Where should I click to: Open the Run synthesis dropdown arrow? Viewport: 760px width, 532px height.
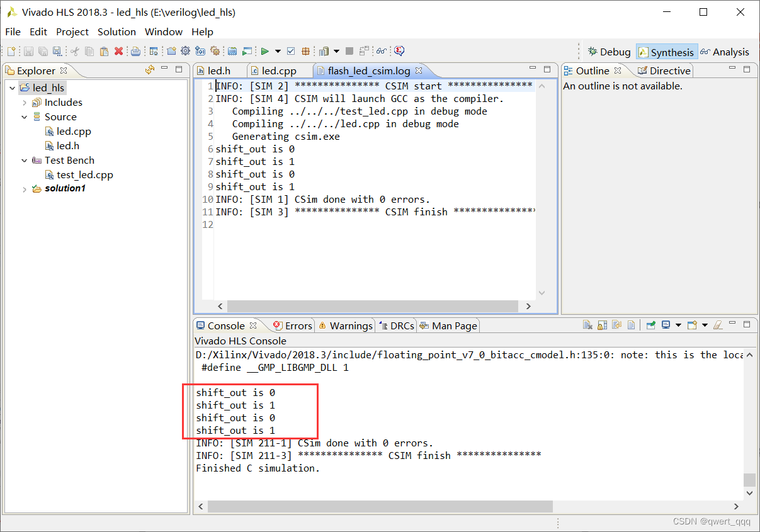coord(278,51)
